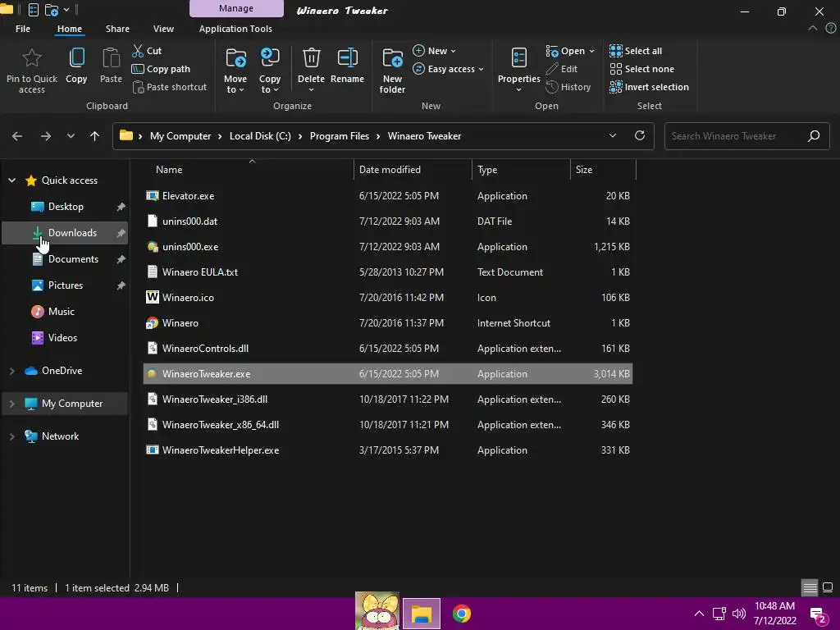The image size is (840, 630).
Task: Create a New folder
Action: click(x=392, y=70)
